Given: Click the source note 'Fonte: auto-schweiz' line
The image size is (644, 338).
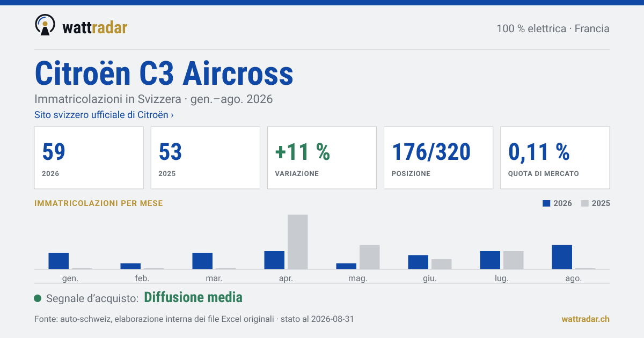Looking at the screenshot, I should pos(194,319).
